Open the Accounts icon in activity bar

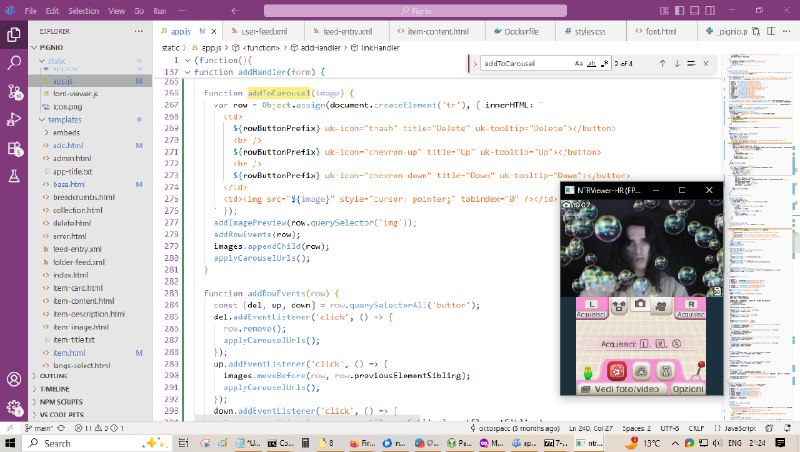coord(14,380)
